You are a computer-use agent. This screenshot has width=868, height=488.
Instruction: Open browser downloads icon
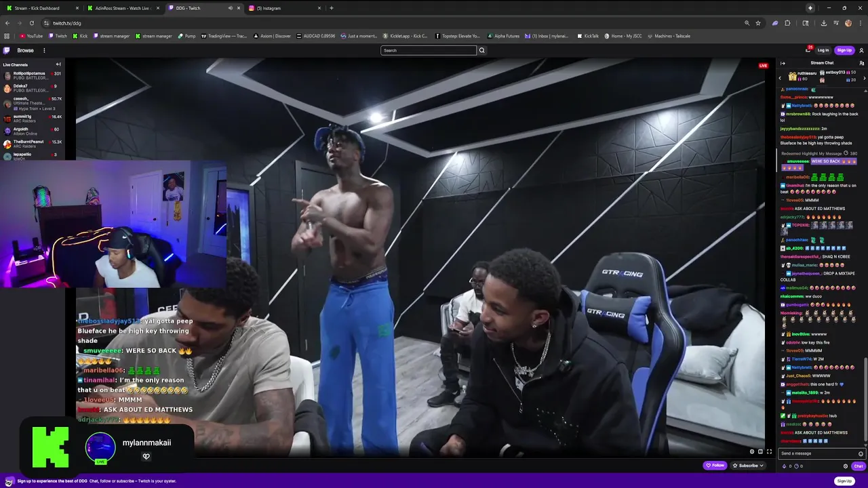[x=823, y=23]
